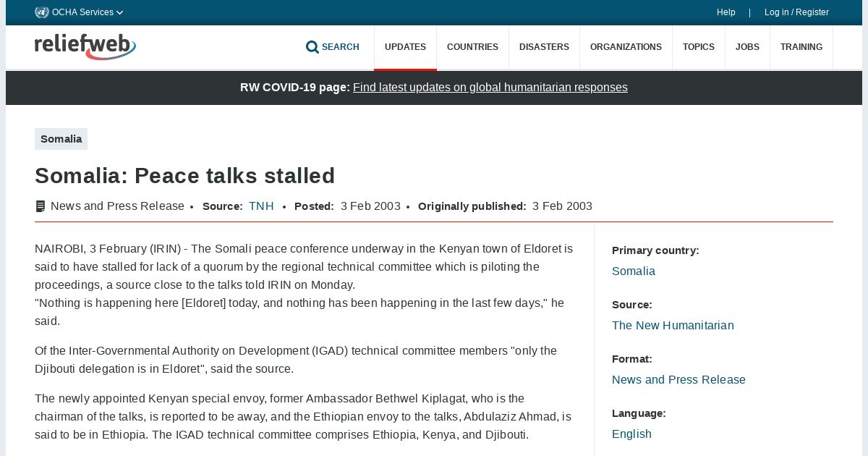Click the paragraph starting 'NAIROBI, 3 February'
Viewport: 868px width, 456px height.
[x=304, y=284]
